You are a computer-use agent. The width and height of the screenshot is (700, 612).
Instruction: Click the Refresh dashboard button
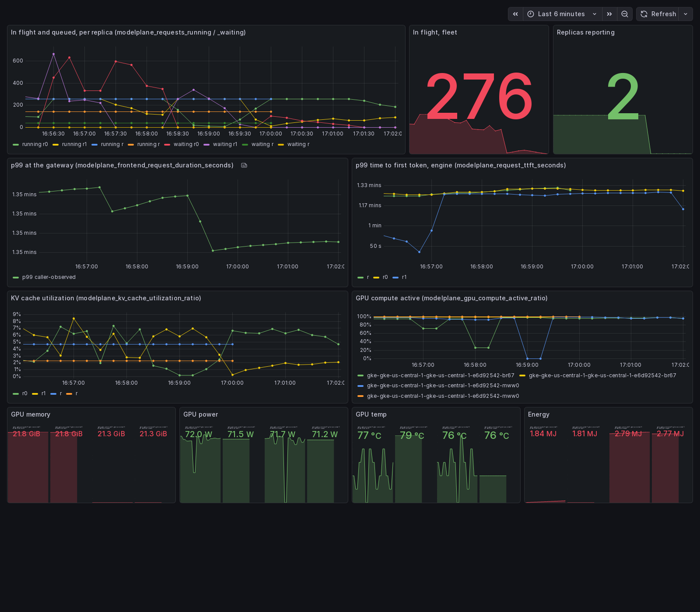[x=658, y=14]
